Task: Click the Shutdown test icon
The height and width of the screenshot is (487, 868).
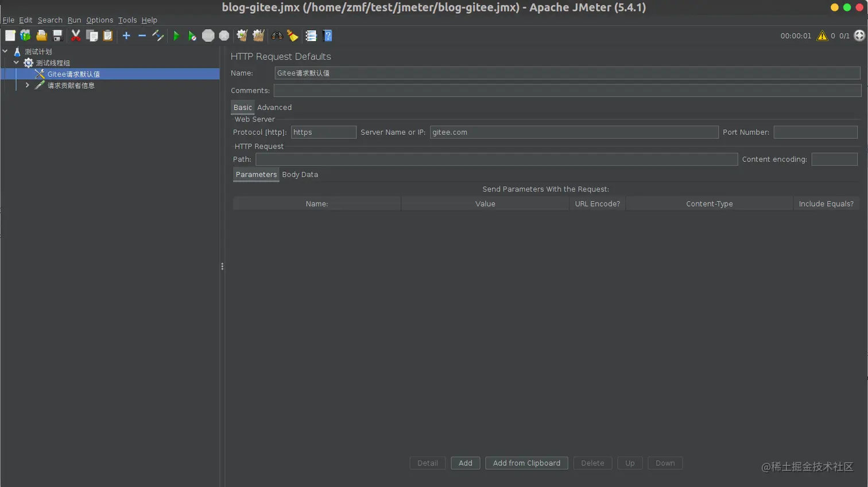Action: (x=224, y=36)
